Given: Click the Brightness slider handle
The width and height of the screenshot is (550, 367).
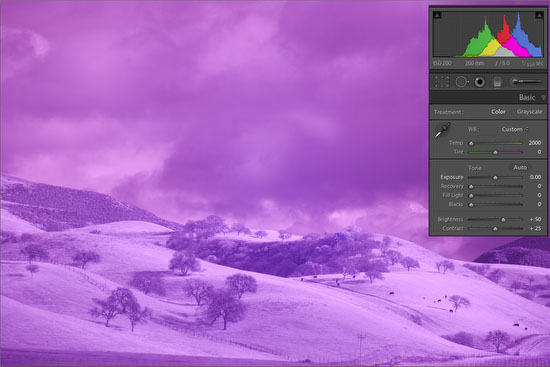Looking at the screenshot, I should pyautogui.click(x=503, y=220).
